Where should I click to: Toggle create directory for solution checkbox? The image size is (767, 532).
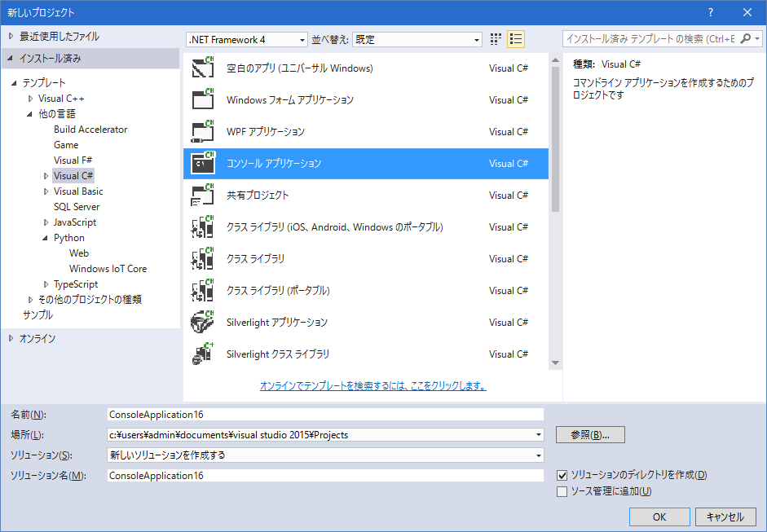point(562,475)
